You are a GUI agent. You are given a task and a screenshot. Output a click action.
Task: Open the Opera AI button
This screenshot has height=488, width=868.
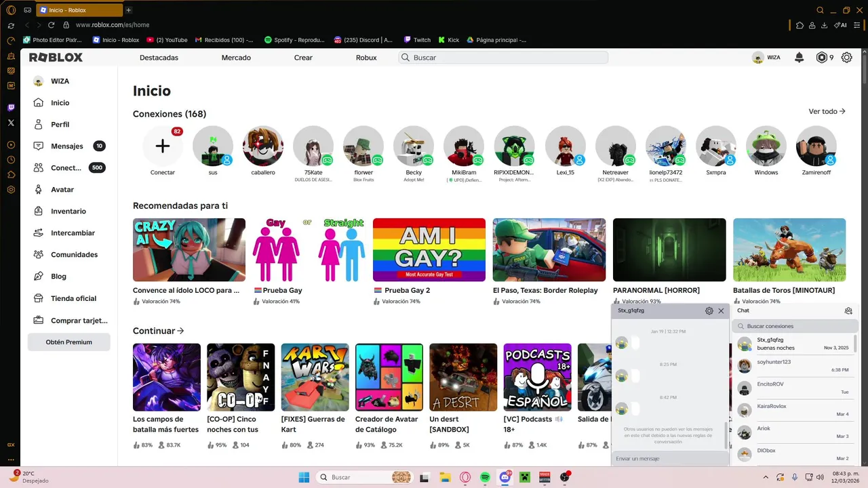840,25
